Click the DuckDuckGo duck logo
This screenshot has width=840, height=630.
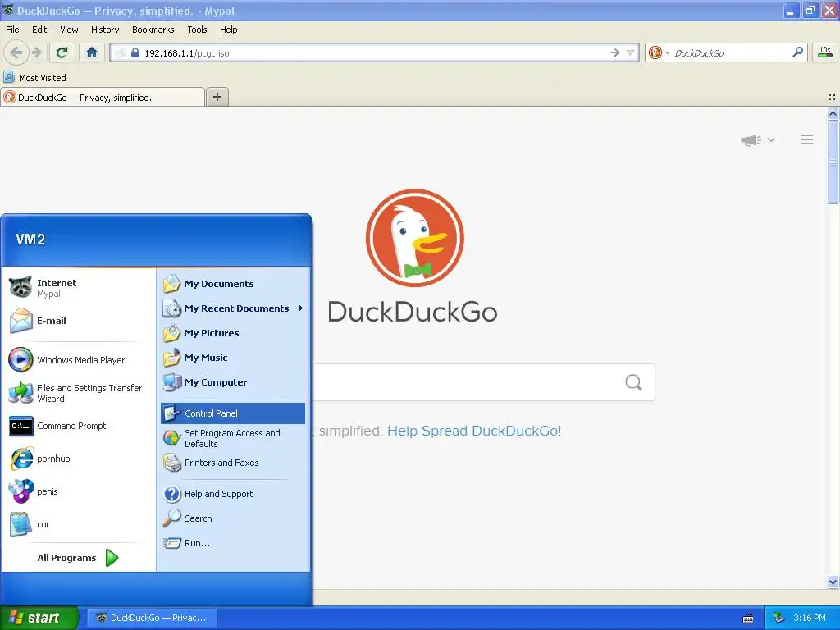tap(414, 238)
